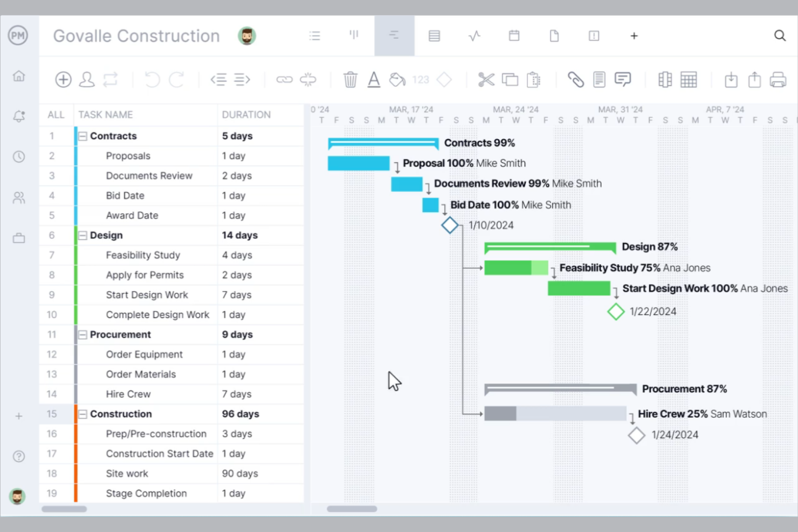Click the add task plus icon
Screen dimensions: 798x532
point(63,80)
